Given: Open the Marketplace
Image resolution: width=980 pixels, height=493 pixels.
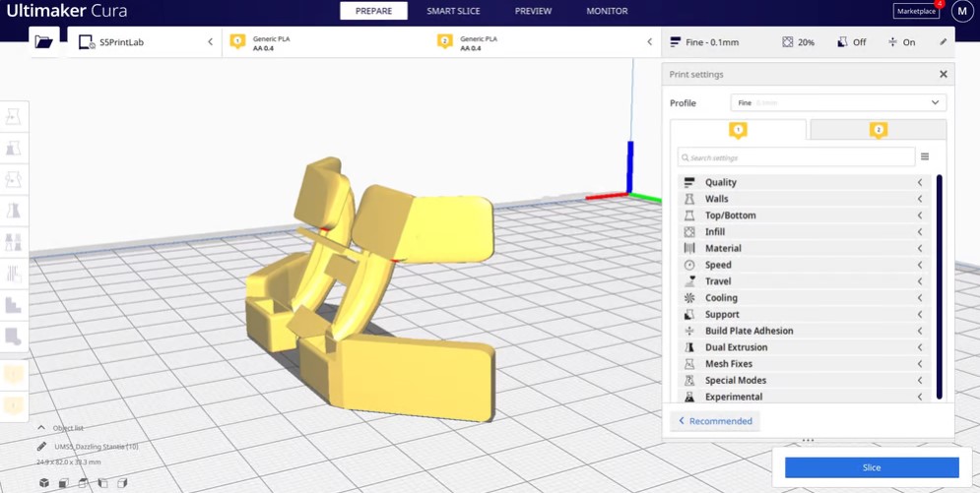Looking at the screenshot, I should coord(916,11).
